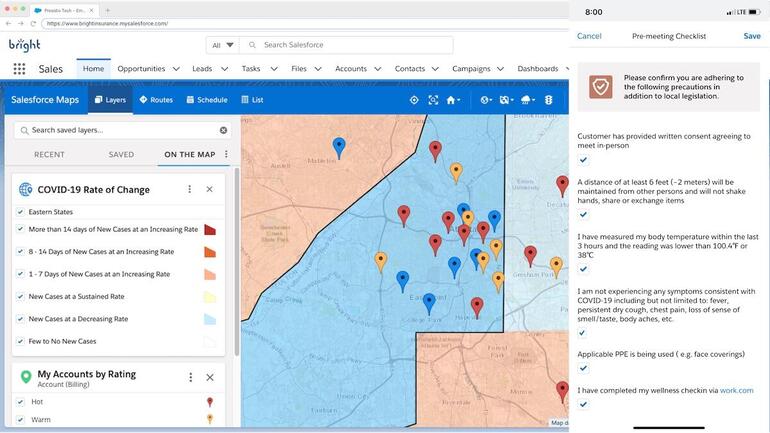Toggle New Cases at a Sustained Rate checkbox
The image size is (770, 433).
click(20, 297)
